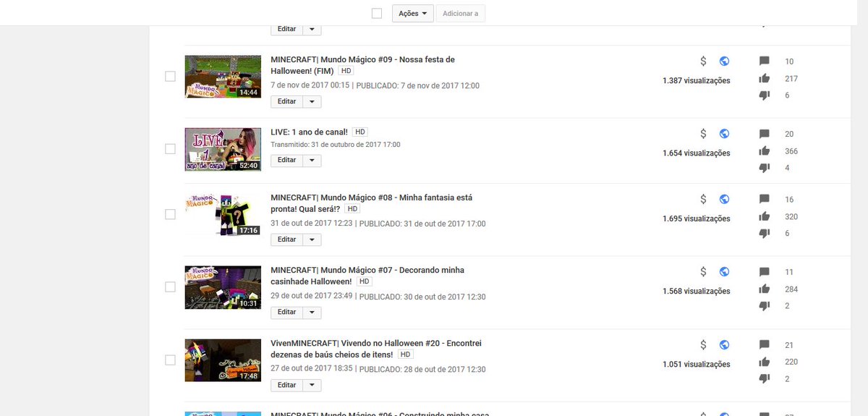Open thumbnail of LIVE 1 ano de canal (52:40)
868x416 pixels.
(x=223, y=149)
